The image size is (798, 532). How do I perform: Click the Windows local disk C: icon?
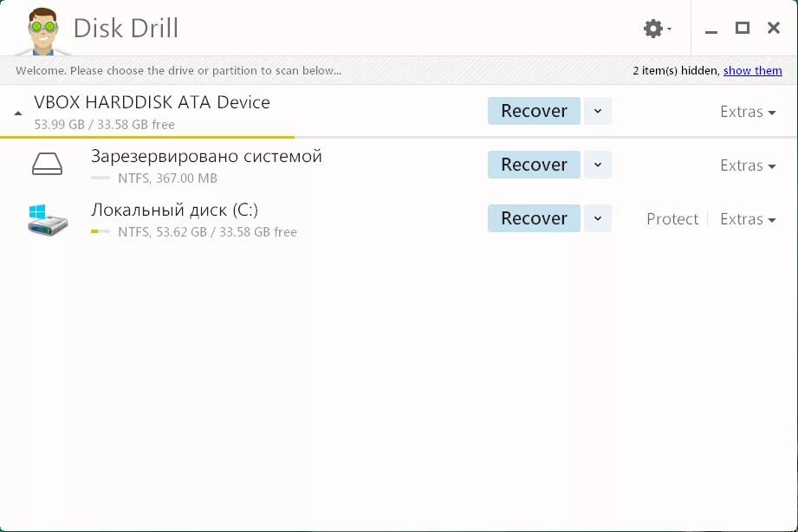48,219
